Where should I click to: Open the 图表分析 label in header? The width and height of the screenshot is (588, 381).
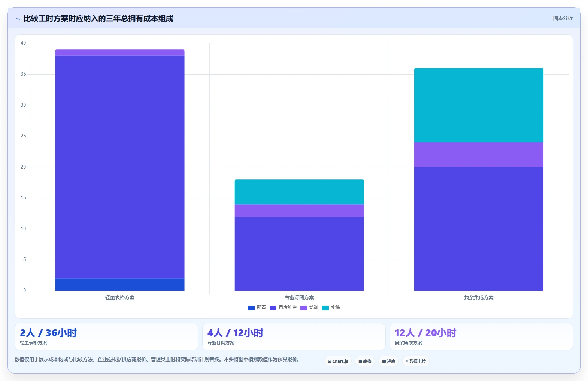(563, 18)
